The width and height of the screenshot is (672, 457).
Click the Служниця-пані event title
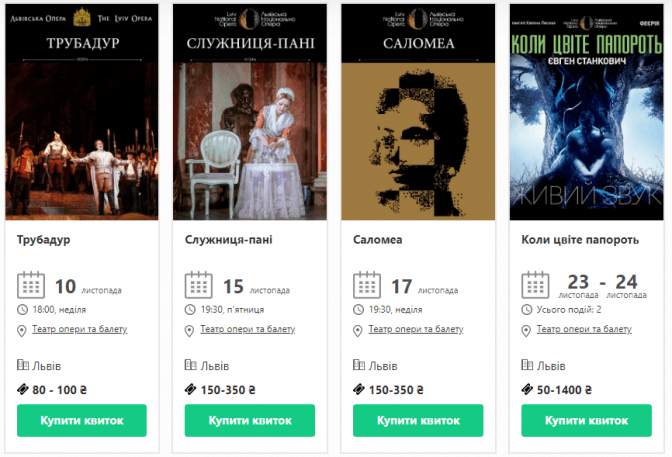pyautogui.click(x=229, y=240)
